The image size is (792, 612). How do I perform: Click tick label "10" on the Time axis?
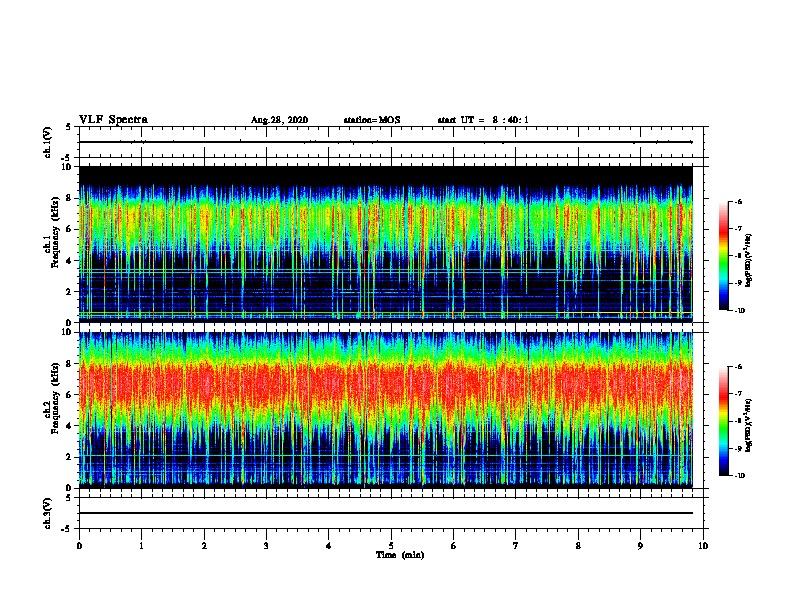point(703,546)
